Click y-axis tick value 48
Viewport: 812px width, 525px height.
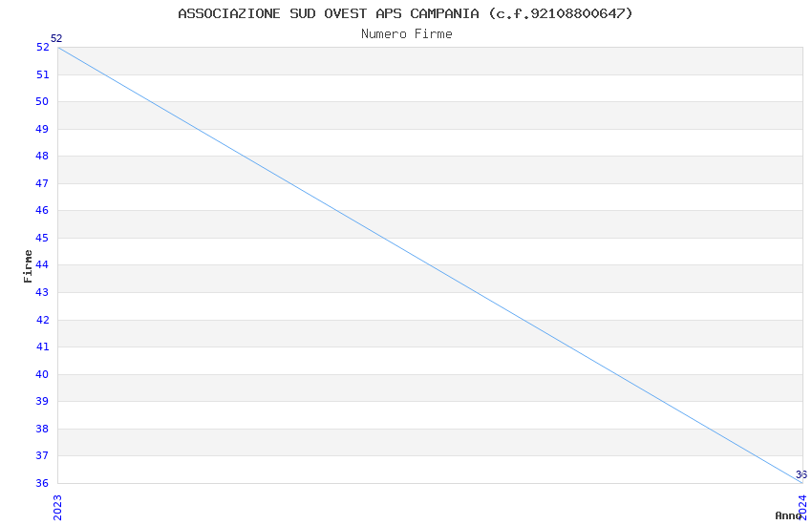point(42,156)
